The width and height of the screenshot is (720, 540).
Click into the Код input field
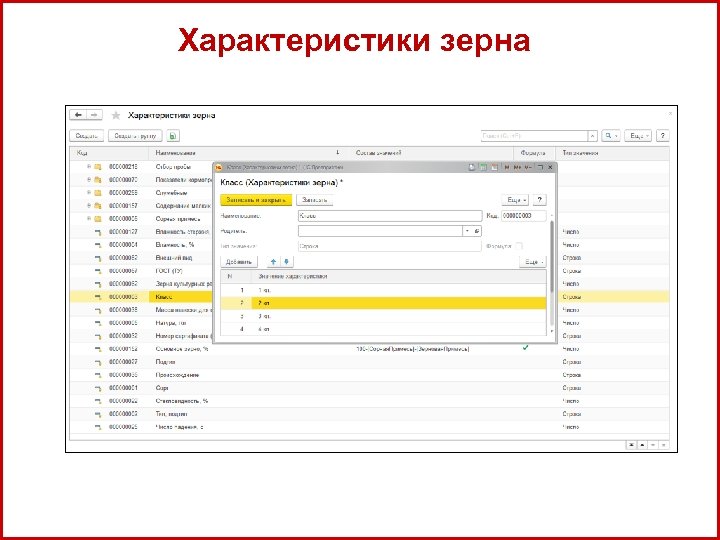[523, 215]
